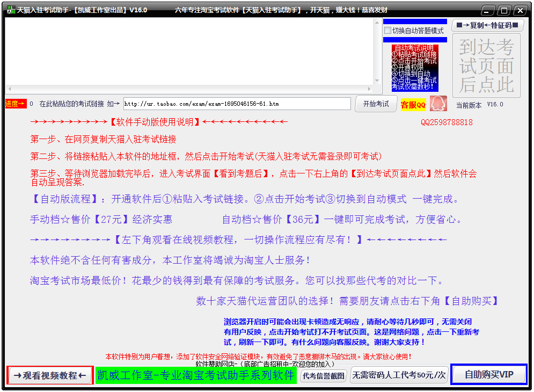Click the scroll left arrow of top panel
Viewport: 534px width, 392px height.
tap(10, 89)
